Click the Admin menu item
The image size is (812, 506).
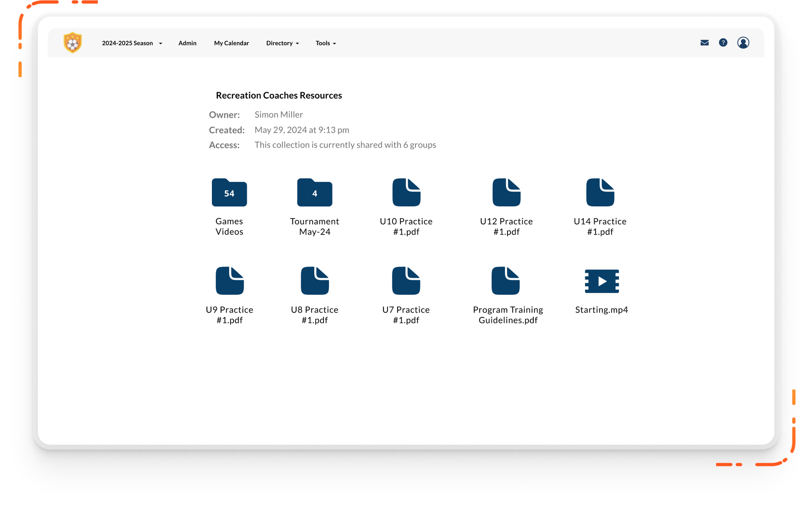tap(187, 43)
